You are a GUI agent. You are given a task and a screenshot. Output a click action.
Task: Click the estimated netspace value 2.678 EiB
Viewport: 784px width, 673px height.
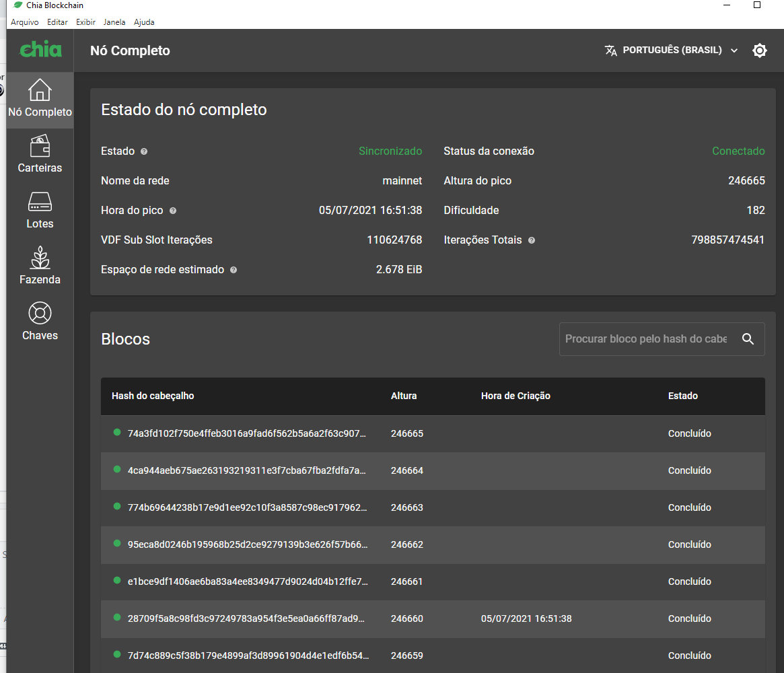pyautogui.click(x=398, y=269)
